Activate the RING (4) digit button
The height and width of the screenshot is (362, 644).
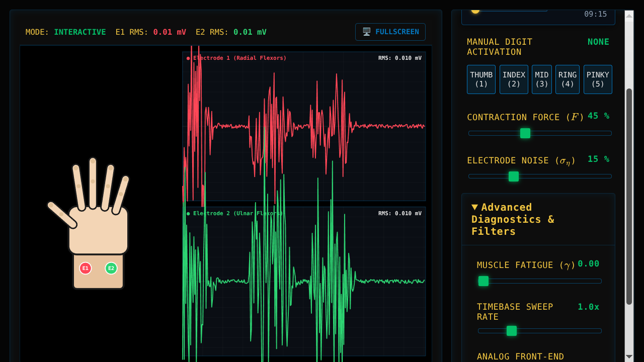click(x=568, y=79)
